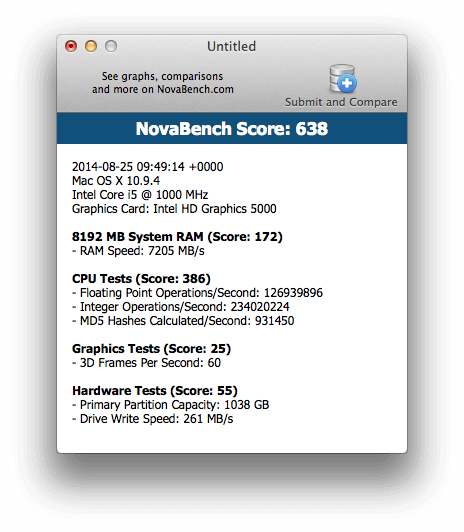The image size is (464, 532).
Task: Select the date line 2014-08-25 09:49:14 +0000
Action: pos(148,167)
